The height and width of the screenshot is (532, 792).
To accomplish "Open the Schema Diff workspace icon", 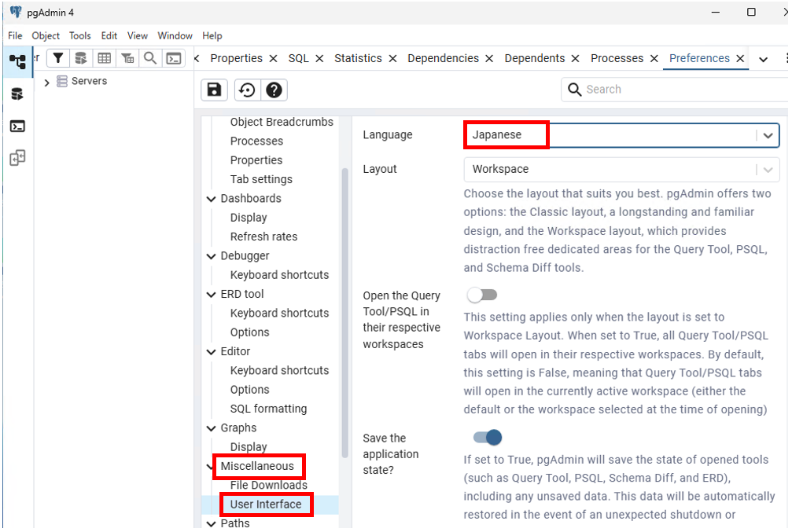I will coord(17,158).
